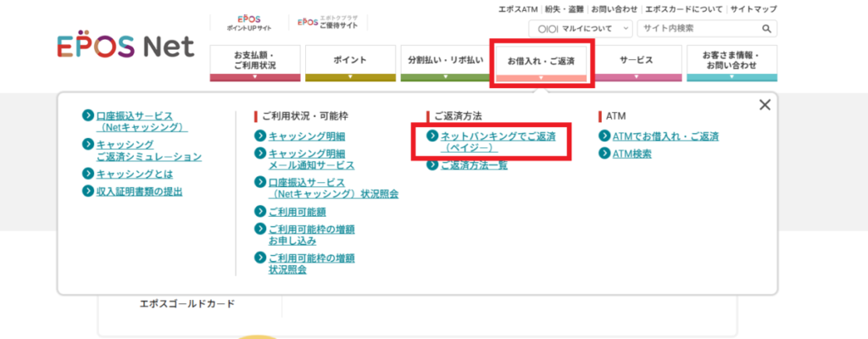
Task: Open ネットバンキングでご返済（ペイジー） link
Action: tap(498, 142)
